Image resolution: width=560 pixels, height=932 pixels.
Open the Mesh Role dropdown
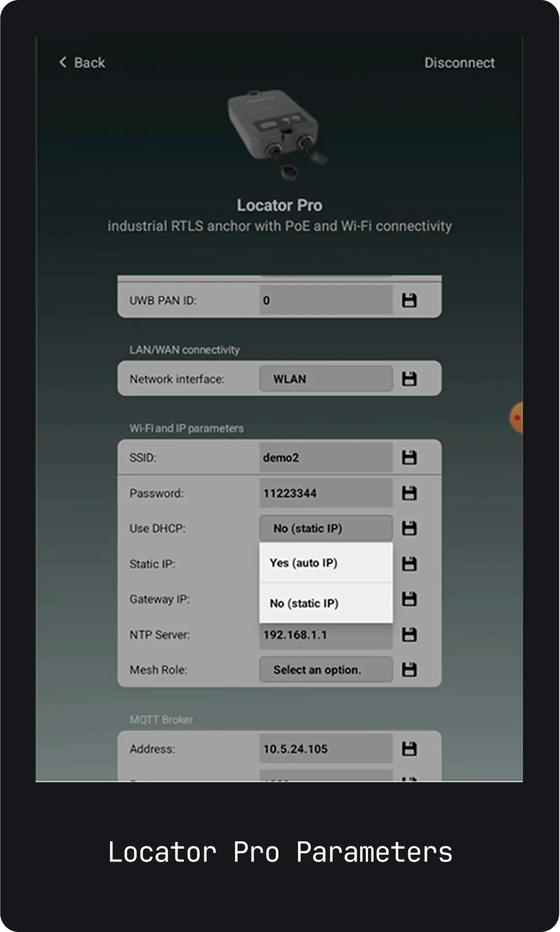point(326,670)
